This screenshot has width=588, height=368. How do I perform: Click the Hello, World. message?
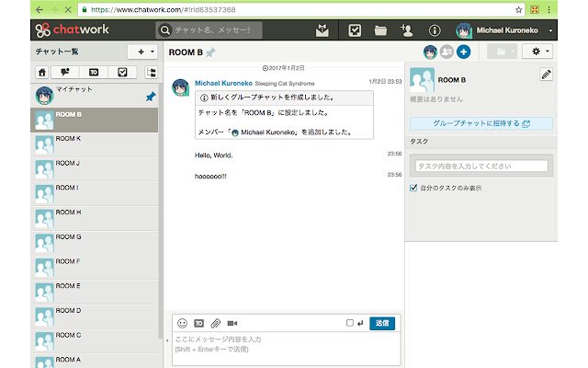click(214, 155)
